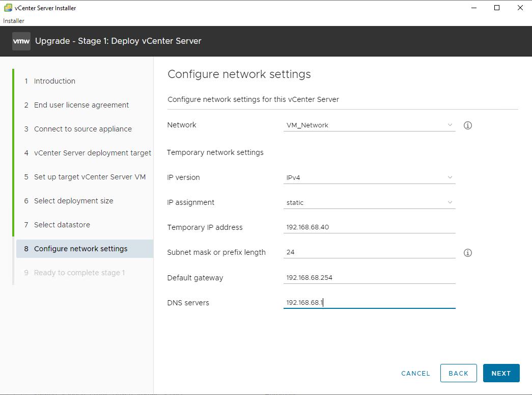Screen dimensions: 532x395
Task: Click the vCenter Server Installer title bar icon
Action: click(7, 8)
